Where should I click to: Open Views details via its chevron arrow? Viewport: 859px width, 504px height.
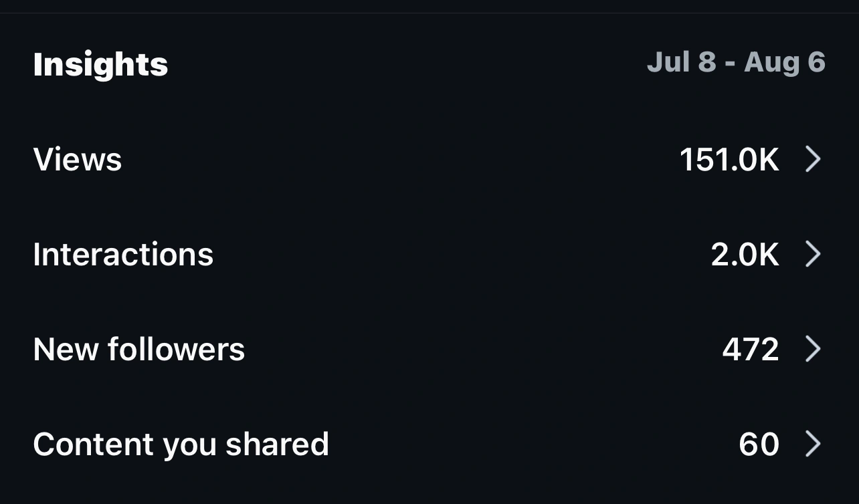813,160
